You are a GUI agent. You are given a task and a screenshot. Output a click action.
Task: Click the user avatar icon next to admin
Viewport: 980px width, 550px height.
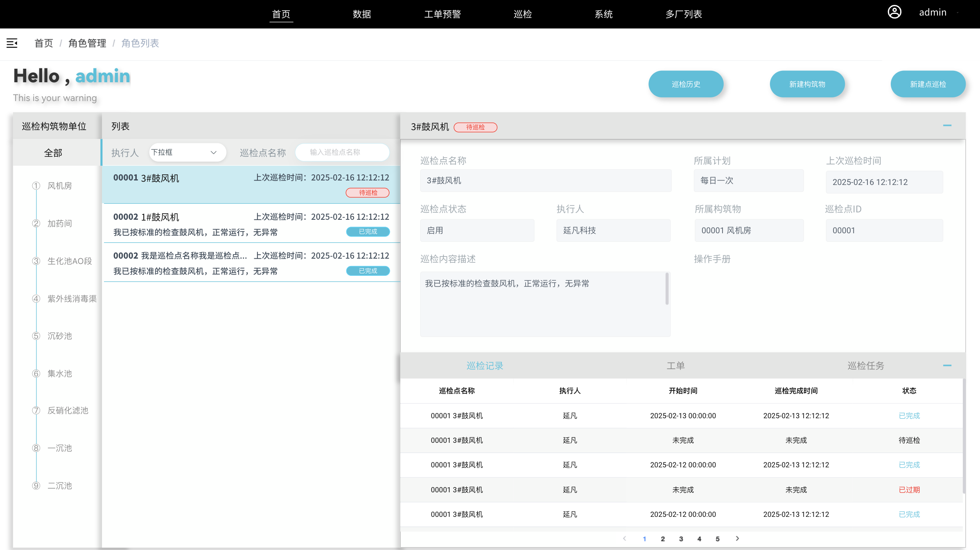(895, 12)
